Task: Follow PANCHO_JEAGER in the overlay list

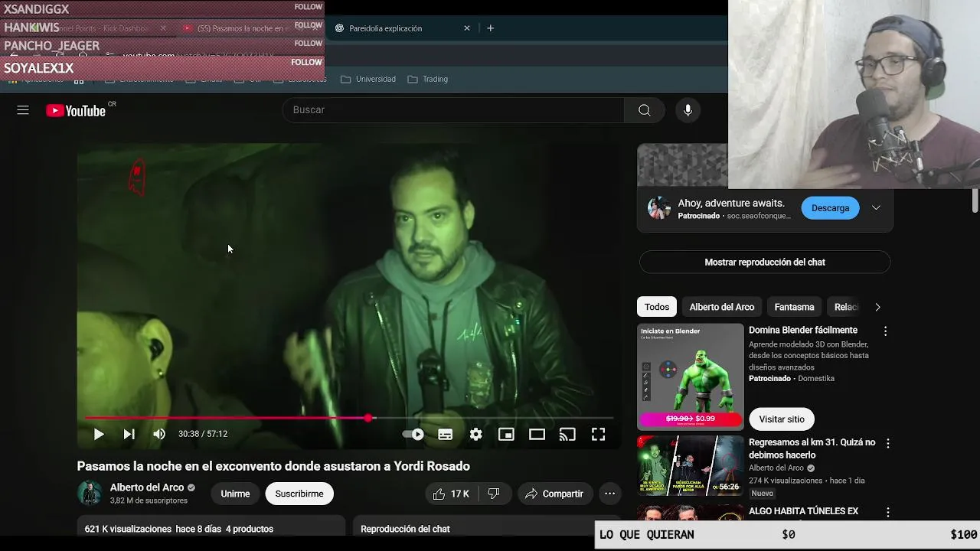Action: point(308,44)
